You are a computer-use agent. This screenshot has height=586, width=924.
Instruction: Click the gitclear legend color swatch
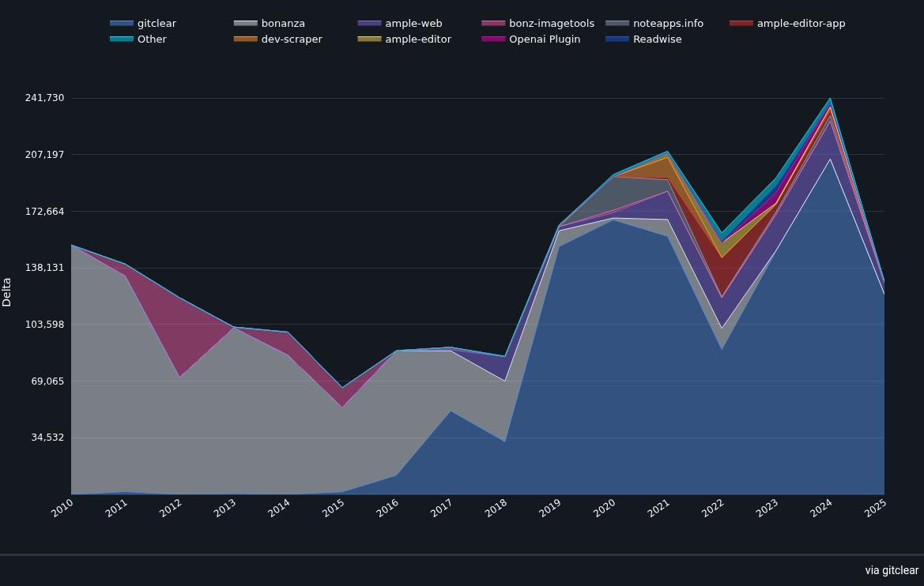tap(122, 24)
